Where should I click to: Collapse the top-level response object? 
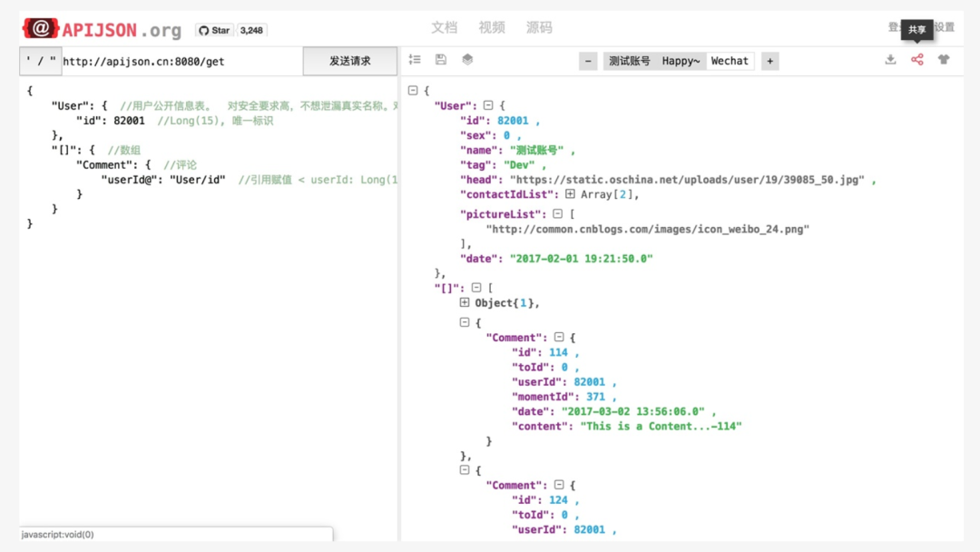pos(411,90)
